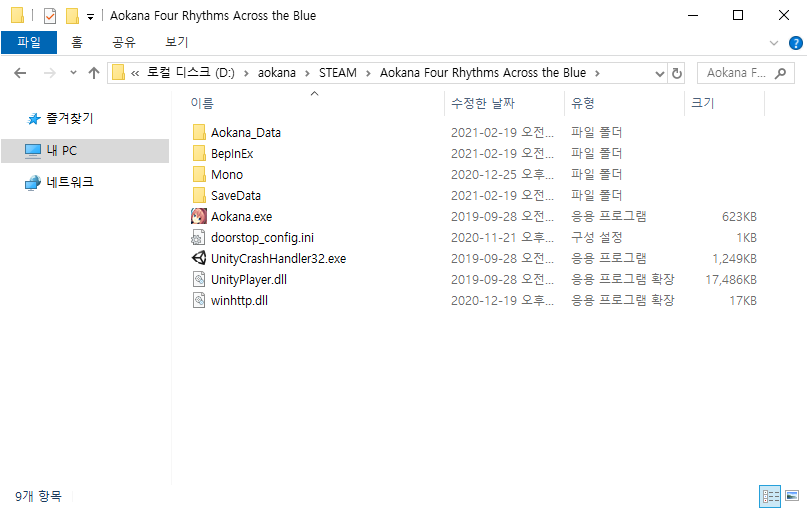The image size is (808, 509).
Task: Open the 보기 ribbon tab
Action: tap(176, 42)
